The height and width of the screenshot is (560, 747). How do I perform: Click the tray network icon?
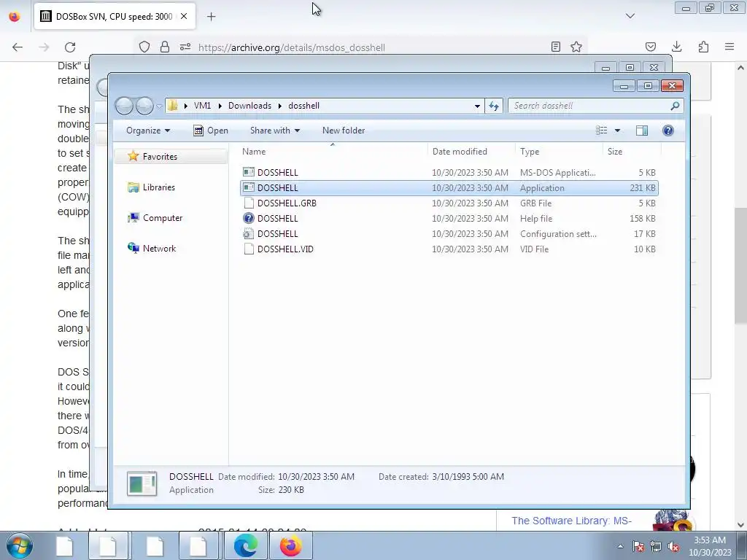click(x=656, y=547)
